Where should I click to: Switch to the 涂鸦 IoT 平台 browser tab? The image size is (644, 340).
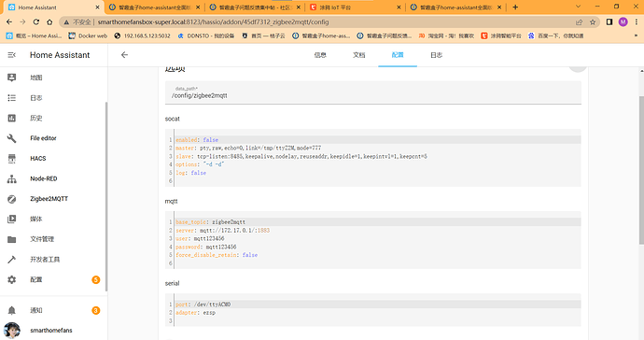point(356,7)
